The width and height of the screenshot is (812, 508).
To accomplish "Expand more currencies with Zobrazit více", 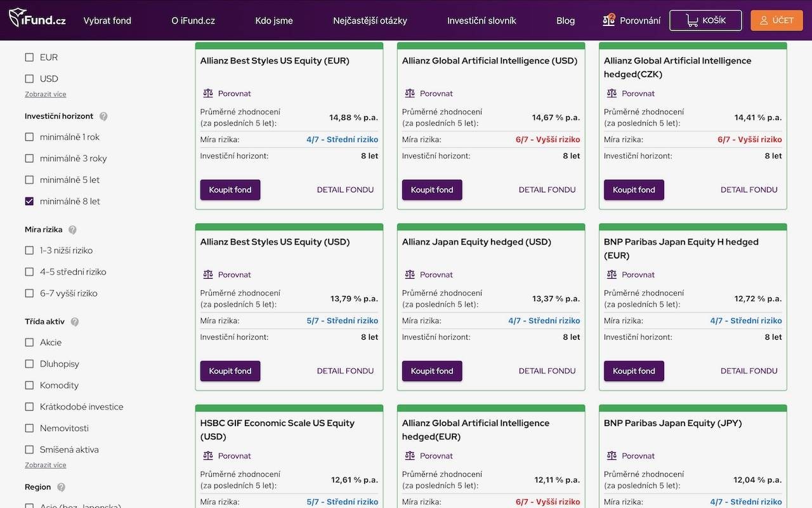I will coord(46,95).
